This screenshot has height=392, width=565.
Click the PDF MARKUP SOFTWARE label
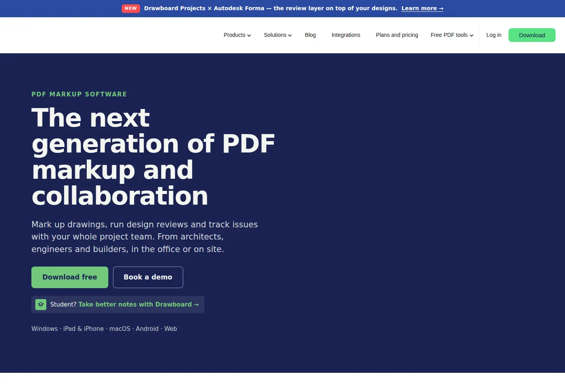[79, 94]
